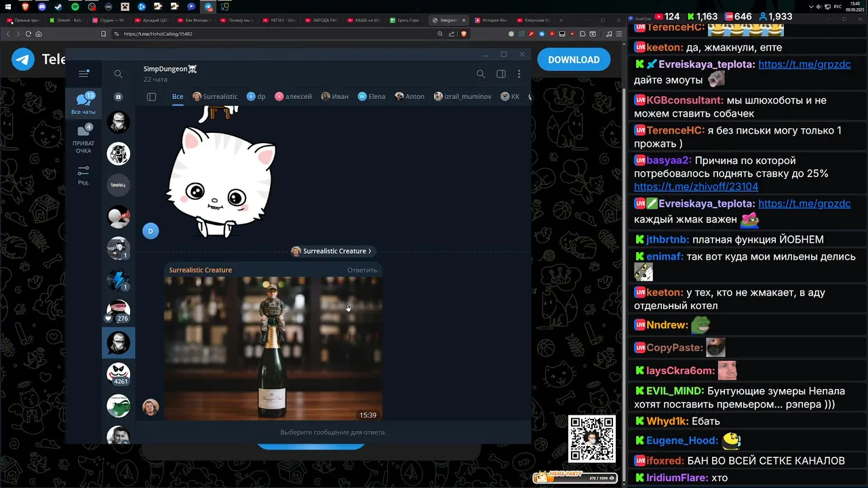Open Steam from the taskbar
The width and height of the screenshot is (868, 488).
[x=58, y=6]
